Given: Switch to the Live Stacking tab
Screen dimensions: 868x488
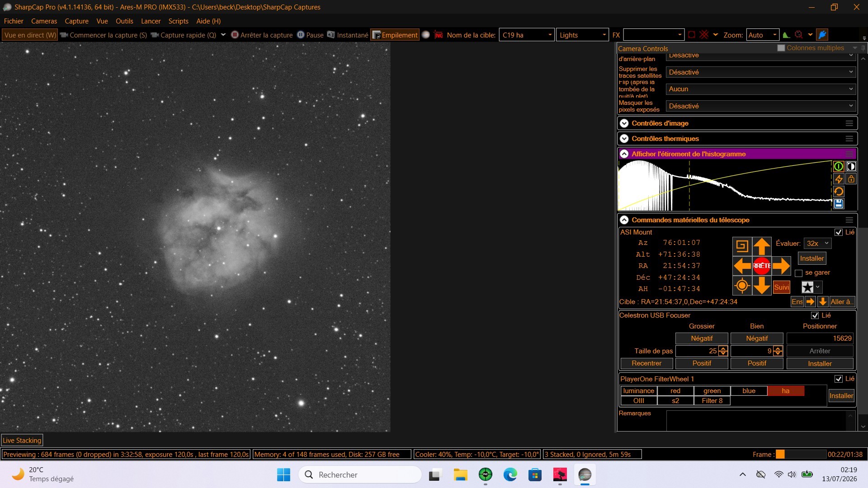Looking at the screenshot, I should click(x=22, y=440).
